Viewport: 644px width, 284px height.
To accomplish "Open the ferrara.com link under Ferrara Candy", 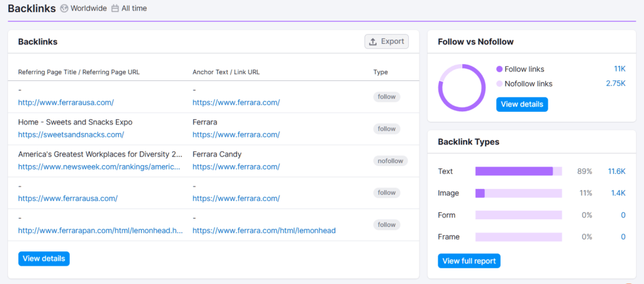I will tap(236, 167).
